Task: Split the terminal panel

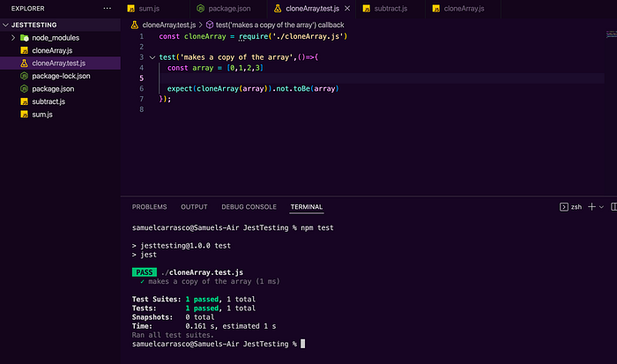Action: pyautogui.click(x=613, y=207)
